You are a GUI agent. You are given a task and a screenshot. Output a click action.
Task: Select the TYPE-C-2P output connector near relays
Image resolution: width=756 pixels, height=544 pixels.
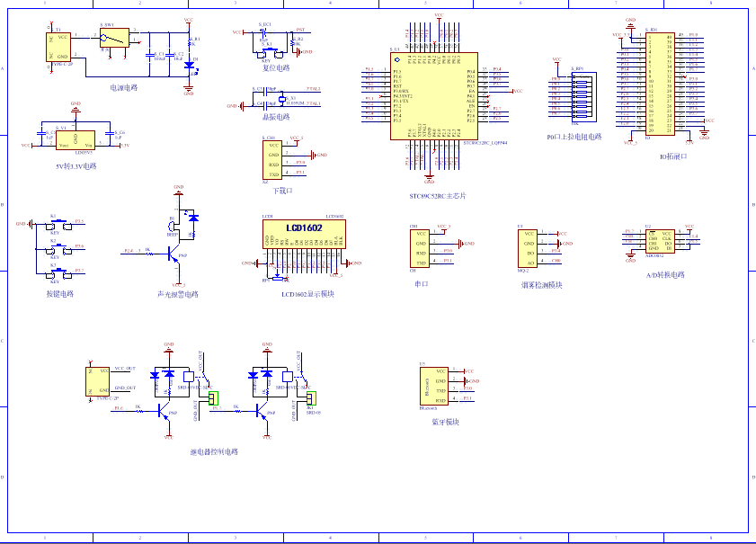(x=98, y=381)
